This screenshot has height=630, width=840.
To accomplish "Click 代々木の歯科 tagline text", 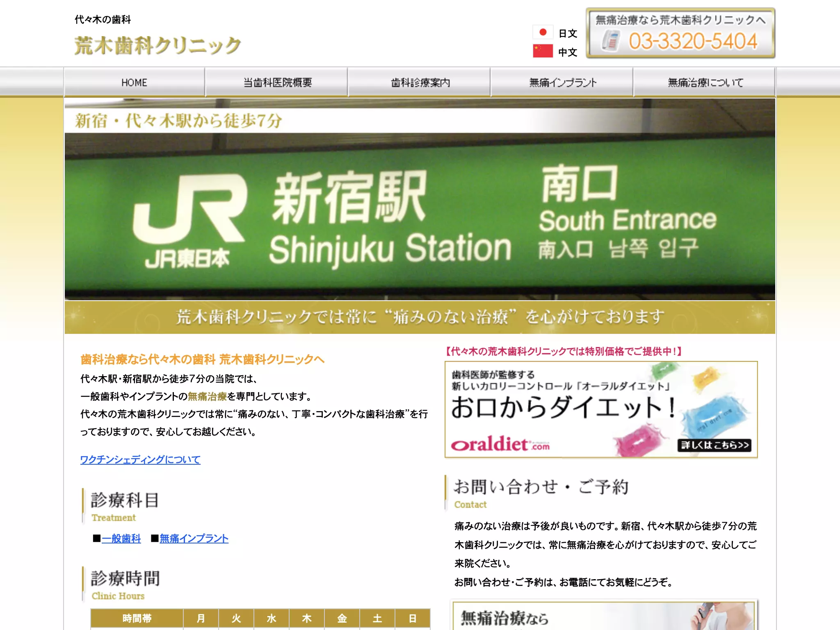I will click(x=103, y=19).
